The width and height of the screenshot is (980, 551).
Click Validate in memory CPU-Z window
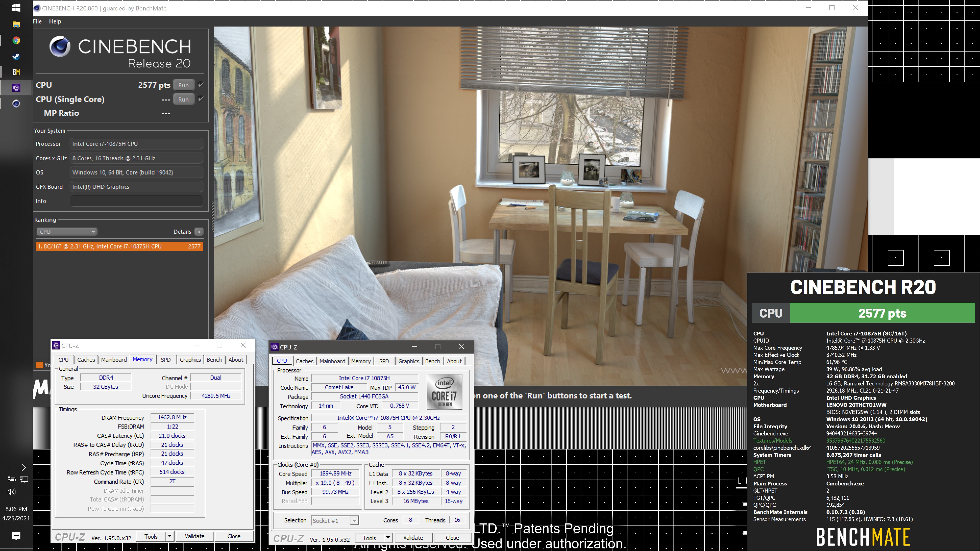pyautogui.click(x=194, y=536)
